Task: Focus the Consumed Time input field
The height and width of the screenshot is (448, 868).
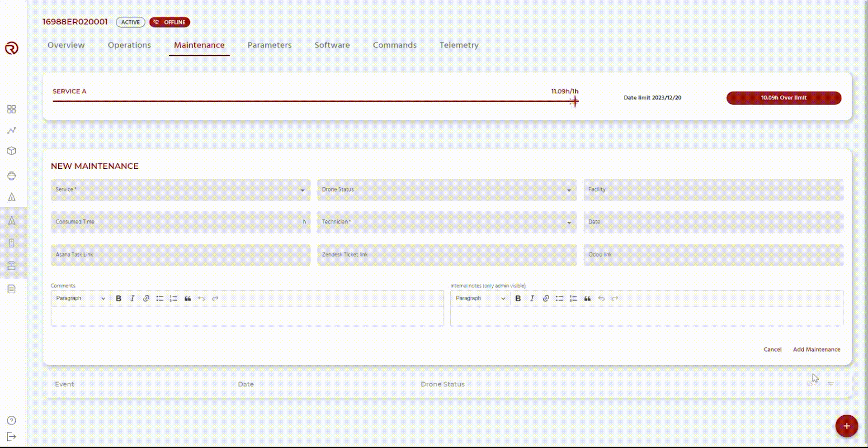Action: tap(180, 222)
